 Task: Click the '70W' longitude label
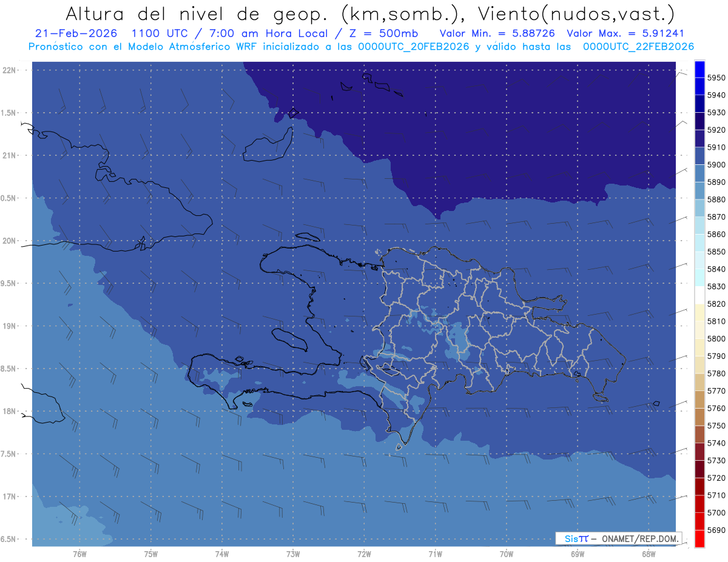507,554
